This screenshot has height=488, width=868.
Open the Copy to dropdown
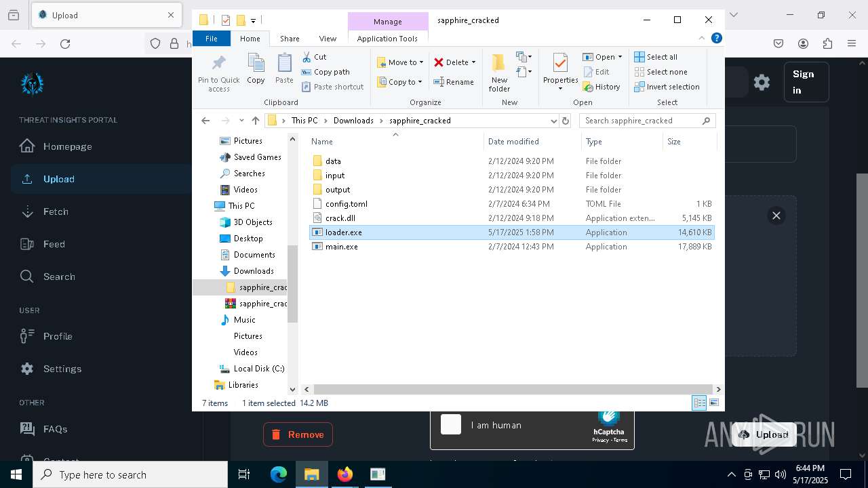[399, 82]
